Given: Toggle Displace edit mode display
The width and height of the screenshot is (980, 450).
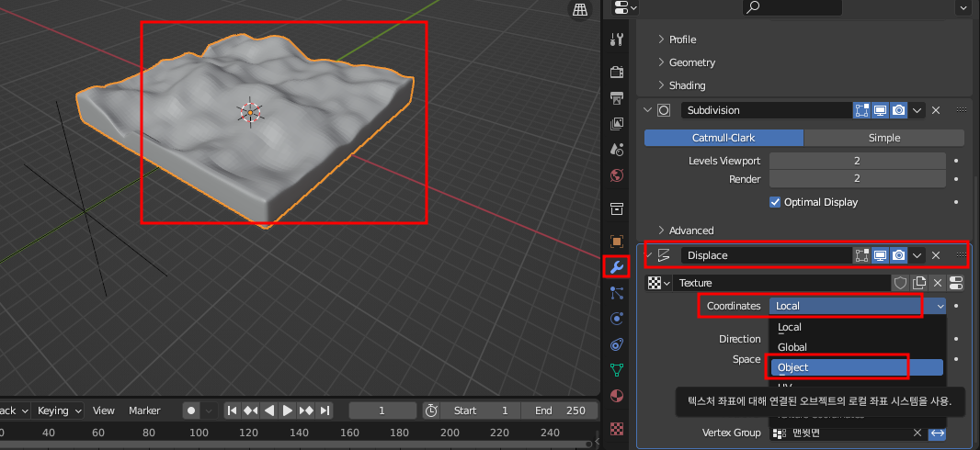Looking at the screenshot, I should pos(862,255).
